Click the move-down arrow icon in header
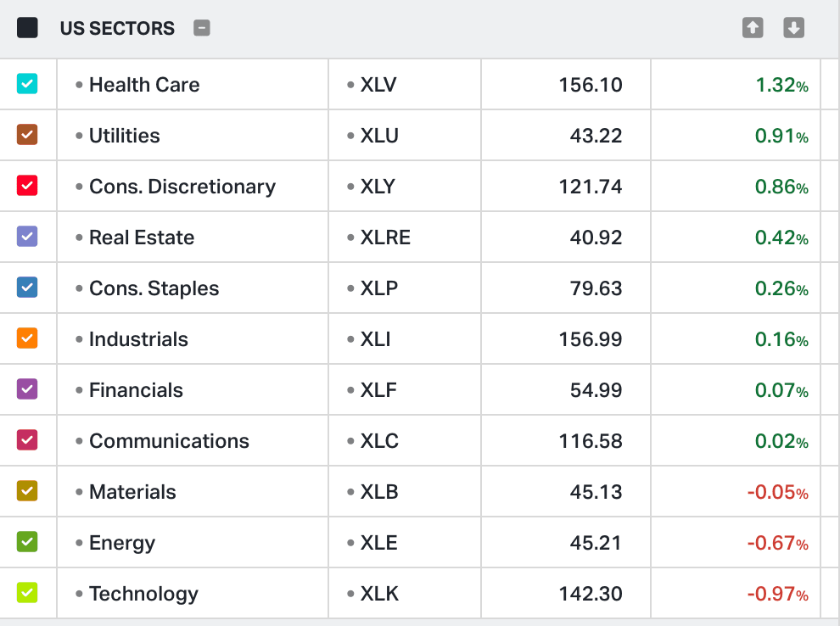 pyautogui.click(x=793, y=28)
